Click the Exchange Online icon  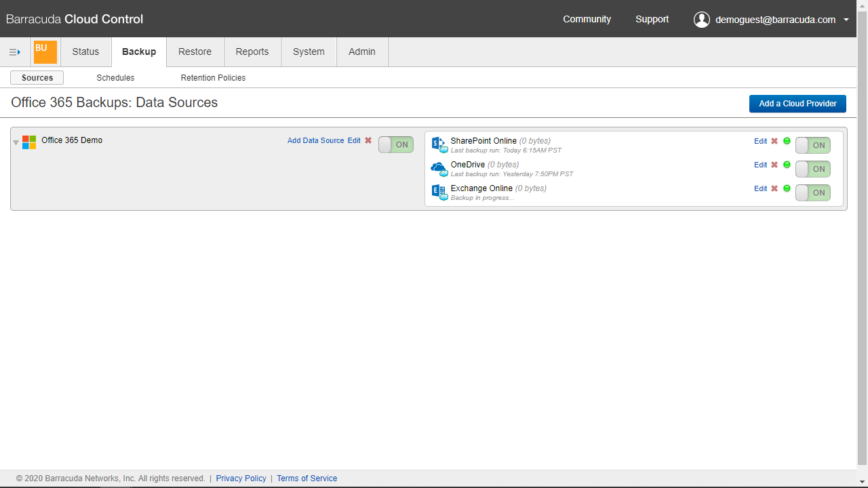coord(439,192)
